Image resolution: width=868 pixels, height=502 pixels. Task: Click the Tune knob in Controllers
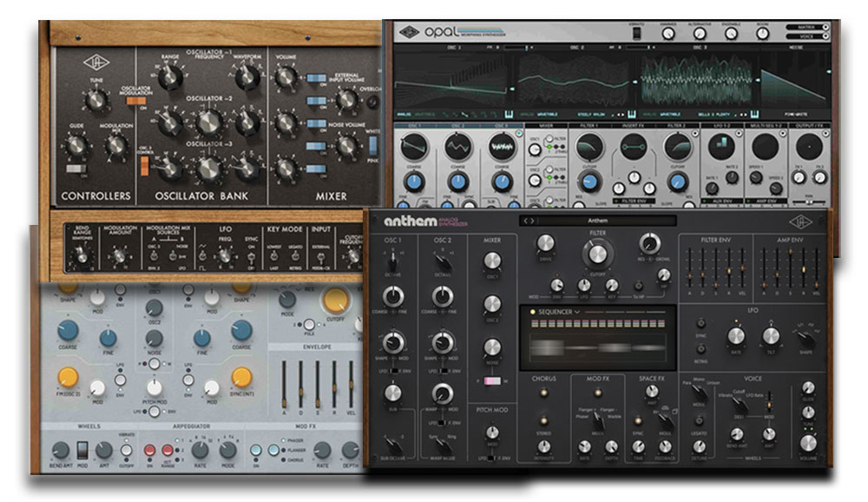pyautogui.click(x=95, y=100)
